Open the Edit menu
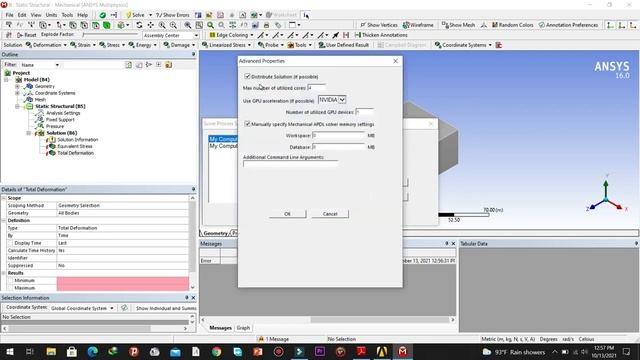Image resolution: width=640 pixels, height=360 pixels. pos(22,15)
